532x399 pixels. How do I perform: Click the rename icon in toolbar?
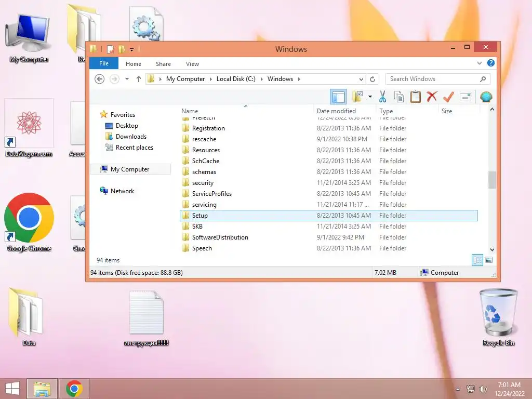(x=465, y=97)
